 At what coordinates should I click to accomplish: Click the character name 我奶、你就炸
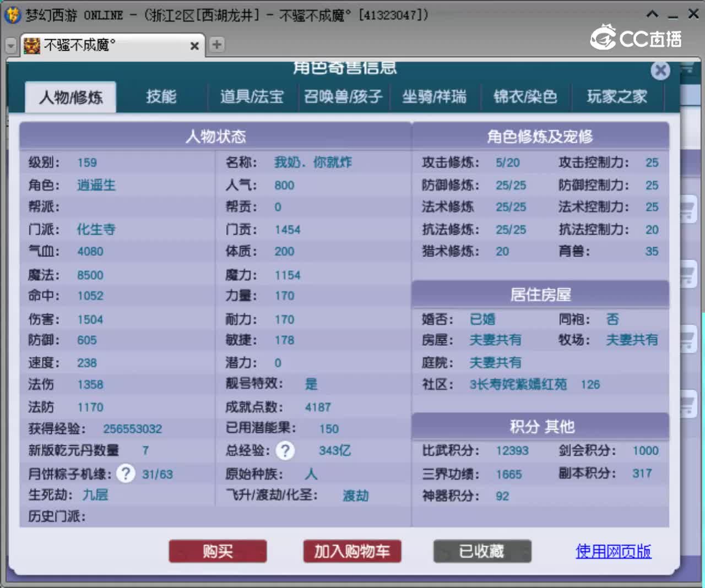313,162
